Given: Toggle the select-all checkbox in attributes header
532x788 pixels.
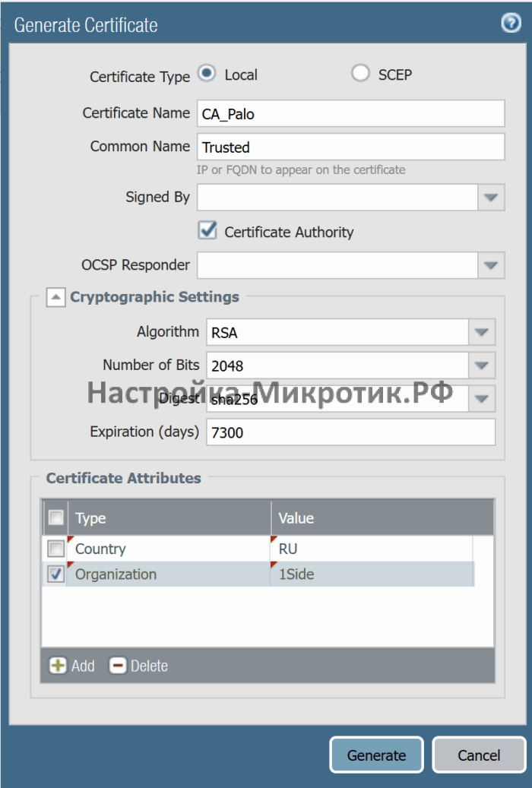Looking at the screenshot, I should [55, 517].
